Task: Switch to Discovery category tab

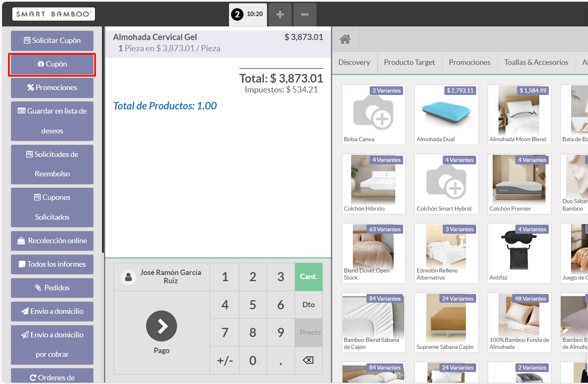Action: coord(354,62)
